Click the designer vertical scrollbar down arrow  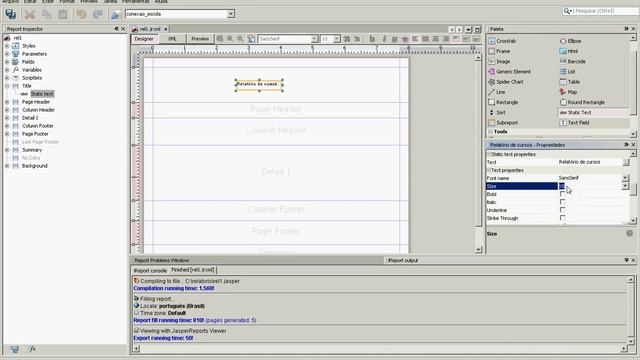(x=478, y=250)
